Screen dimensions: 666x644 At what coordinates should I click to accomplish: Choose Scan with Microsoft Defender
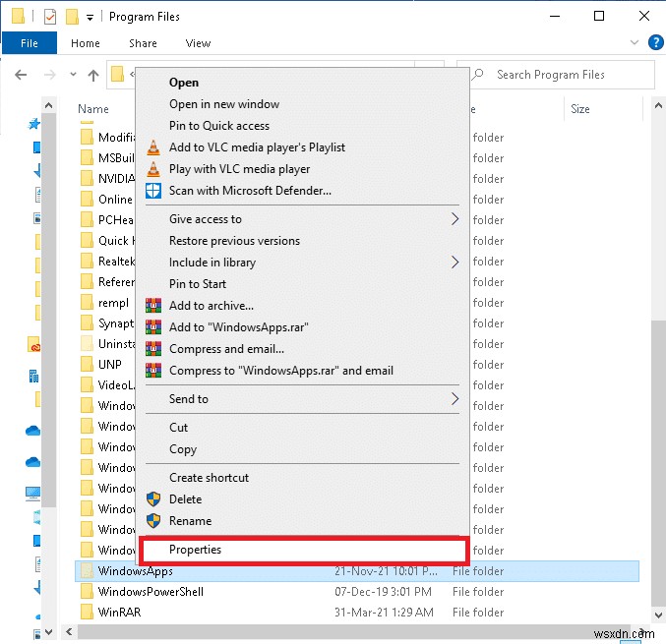(250, 191)
